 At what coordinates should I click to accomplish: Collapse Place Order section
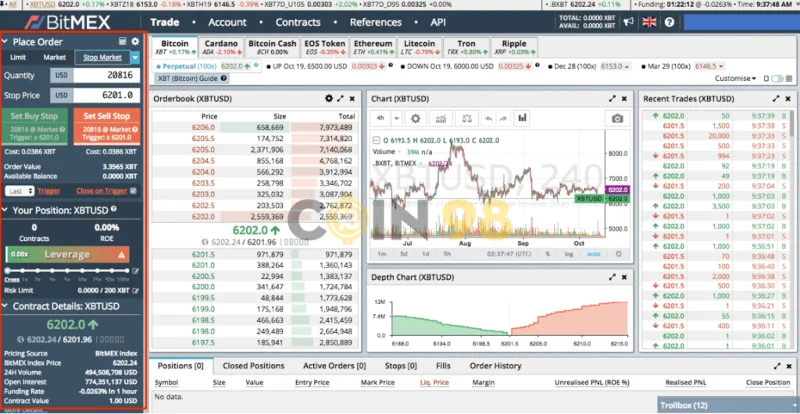point(6,42)
